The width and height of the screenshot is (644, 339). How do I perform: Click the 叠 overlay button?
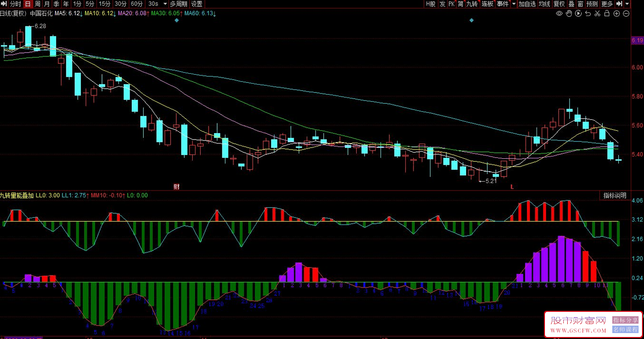572,3
